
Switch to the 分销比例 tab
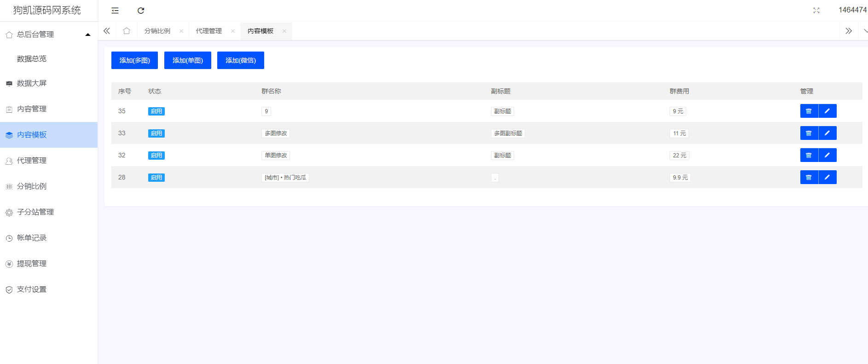(x=157, y=31)
